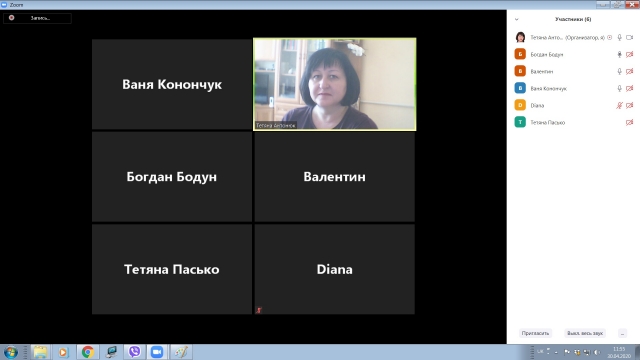The image size is (640, 360).
Task: Click the UK language indicator in tray
Action: click(x=540, y=351)
